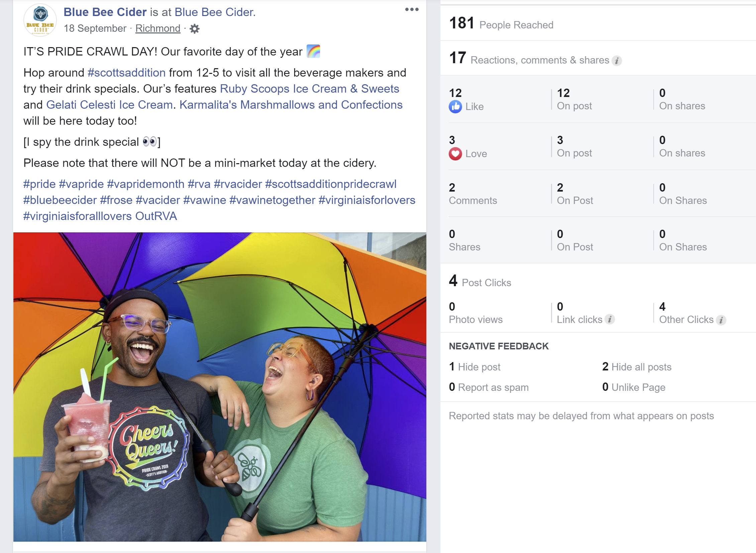Click the 2 On Post value for Comments

[x=575, y=194]
